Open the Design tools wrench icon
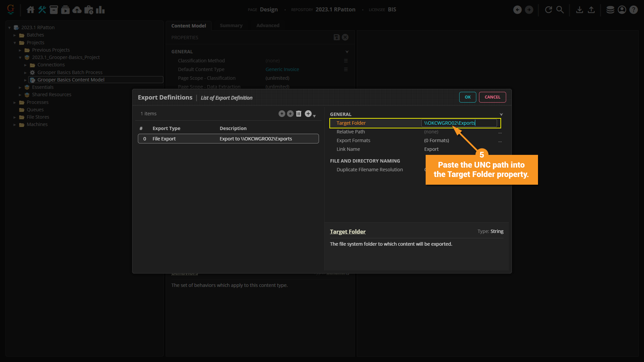 (42, 10)
